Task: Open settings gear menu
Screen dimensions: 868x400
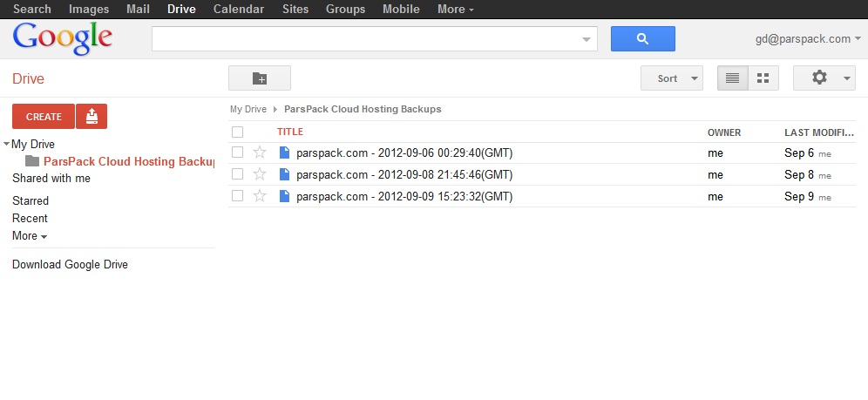Action: (824, 78)
